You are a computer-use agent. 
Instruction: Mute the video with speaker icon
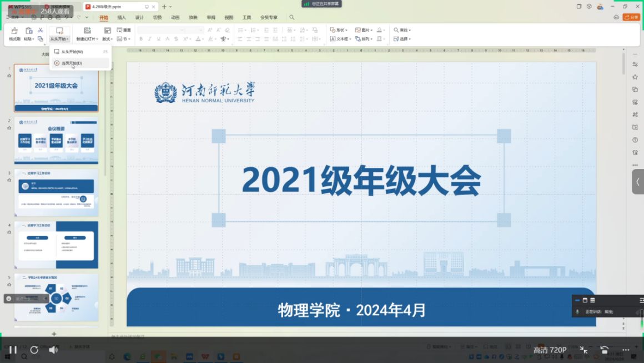pyautogui.click(x=53, y=350)
